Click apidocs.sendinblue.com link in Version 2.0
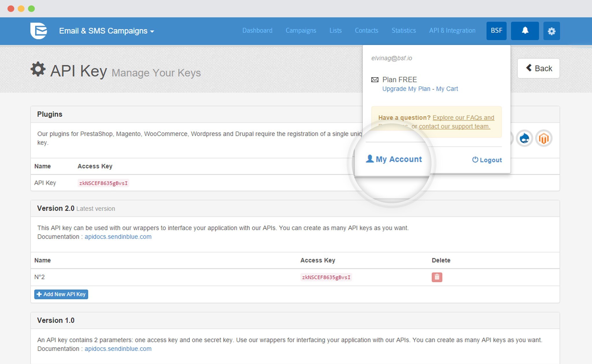The width and height of the screenshot is (592, 364). pyautogui.click(x=118, y=237)
